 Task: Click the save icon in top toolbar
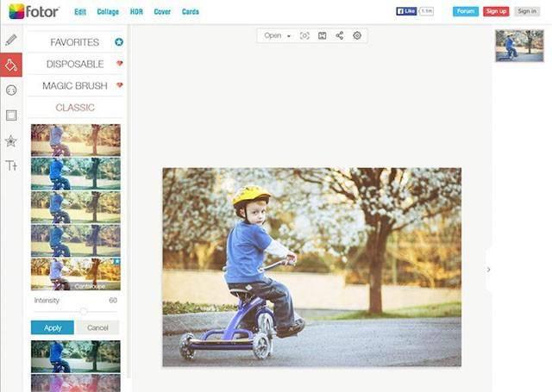pyautogui.click(x=322, y=35)
